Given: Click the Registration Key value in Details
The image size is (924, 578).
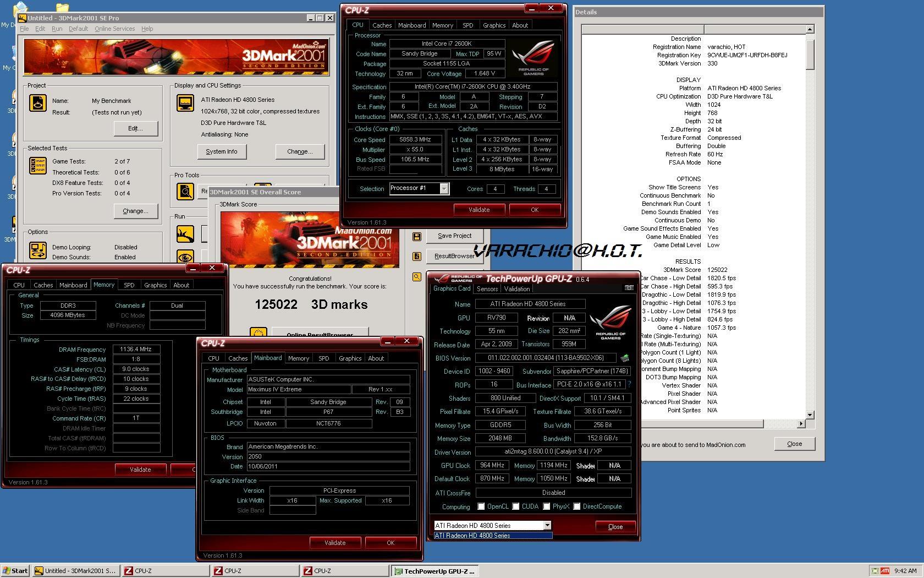Looking at the screenshot, I should 747,55.
